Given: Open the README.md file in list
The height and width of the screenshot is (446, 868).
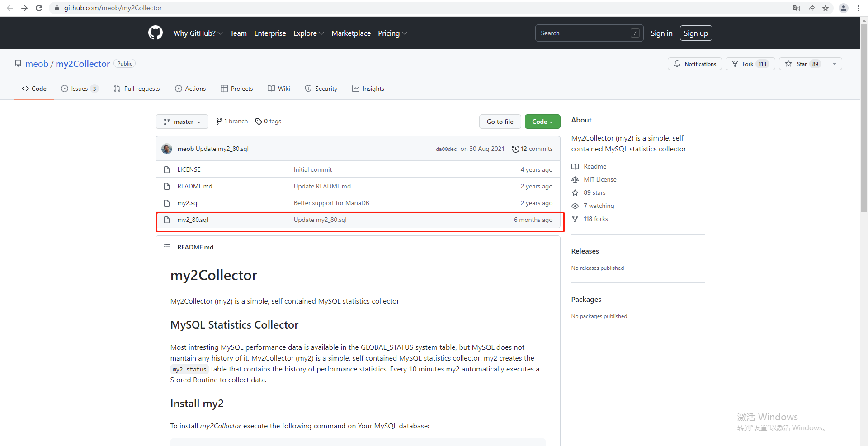Looking at the screenshot, I should pyautogui.click(x=195, y=186).
